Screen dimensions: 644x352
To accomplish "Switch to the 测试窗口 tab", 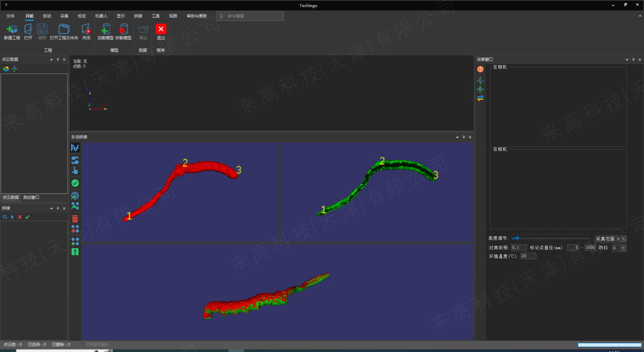I will click(30, 197).
